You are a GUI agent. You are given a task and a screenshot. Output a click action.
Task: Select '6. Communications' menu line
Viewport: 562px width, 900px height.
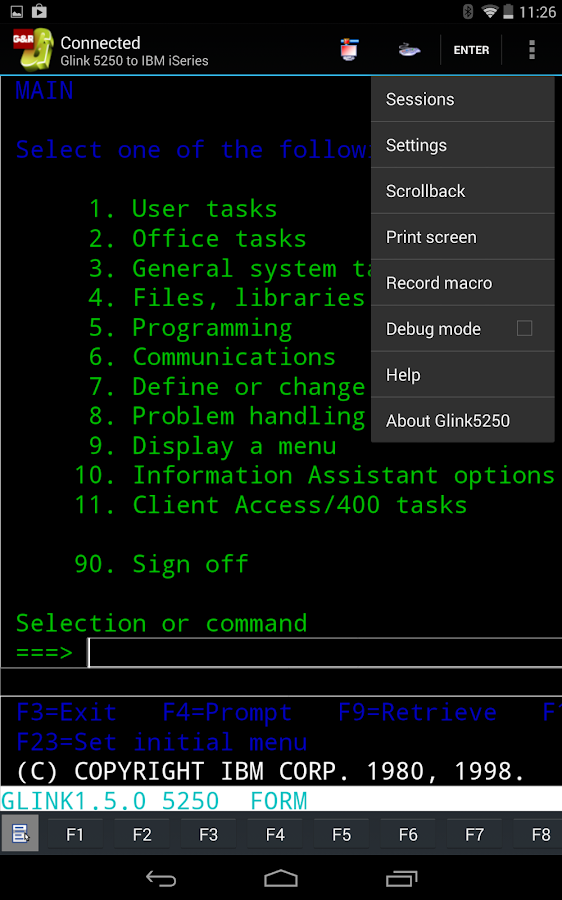coord(212,357)
